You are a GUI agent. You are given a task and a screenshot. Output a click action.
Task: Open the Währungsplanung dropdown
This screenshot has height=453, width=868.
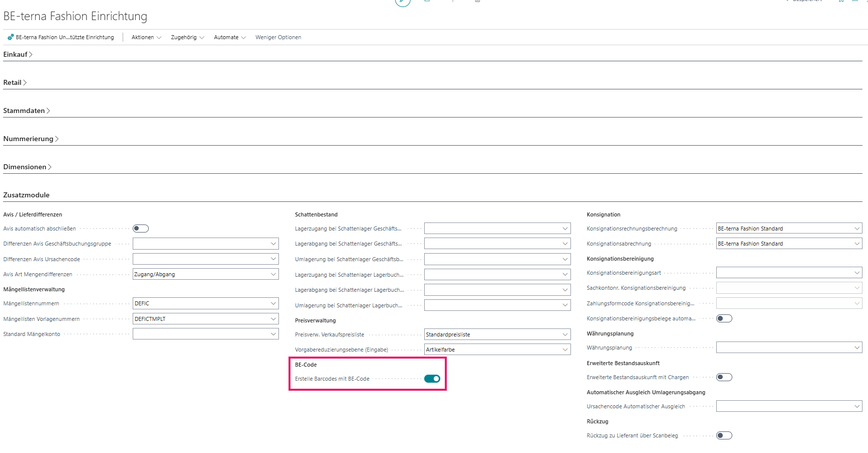click(x=857, y=348)
